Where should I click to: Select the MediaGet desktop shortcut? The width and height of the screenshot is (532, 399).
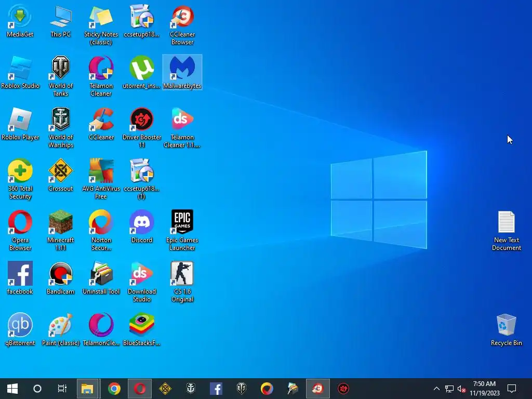[20, 21]
